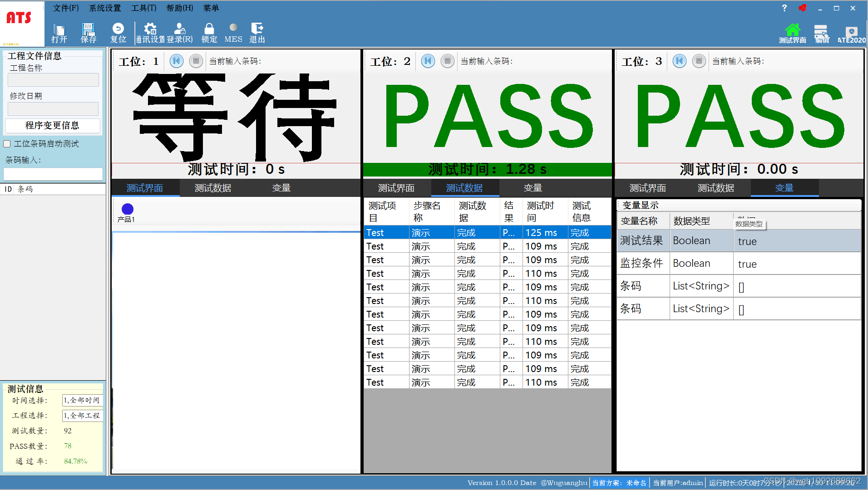
Task: Switch station 2 to the 变量 tab
Action: [x=532, y=187]
